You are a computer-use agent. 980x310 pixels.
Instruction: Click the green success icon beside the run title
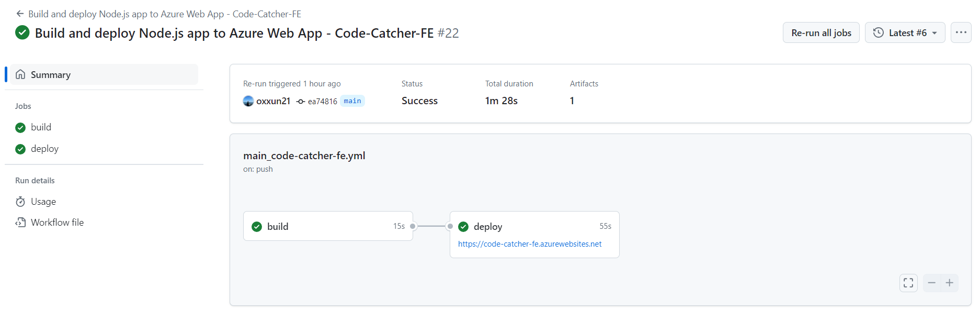point(22,32)
